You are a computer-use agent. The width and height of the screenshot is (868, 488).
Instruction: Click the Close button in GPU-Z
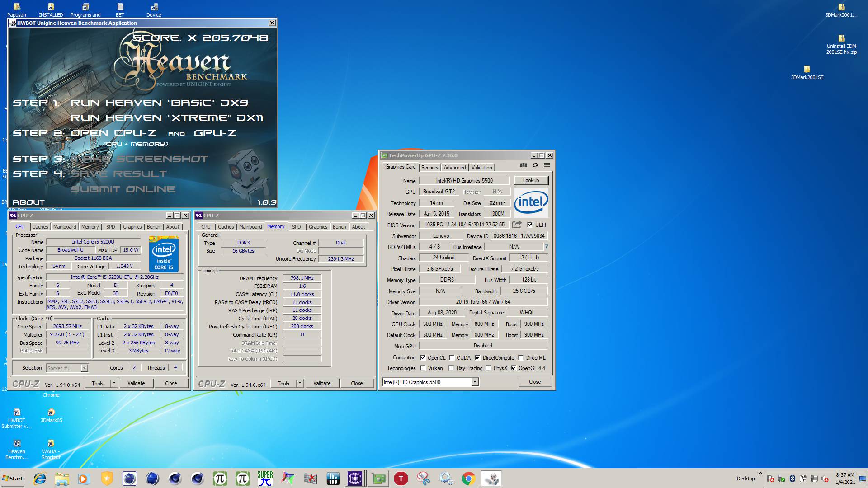(535, 382)
